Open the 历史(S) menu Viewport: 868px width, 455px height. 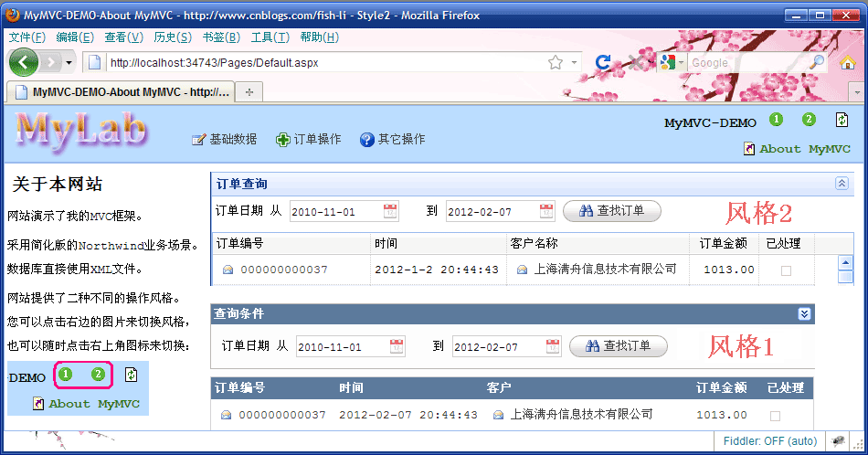(173, 37)
